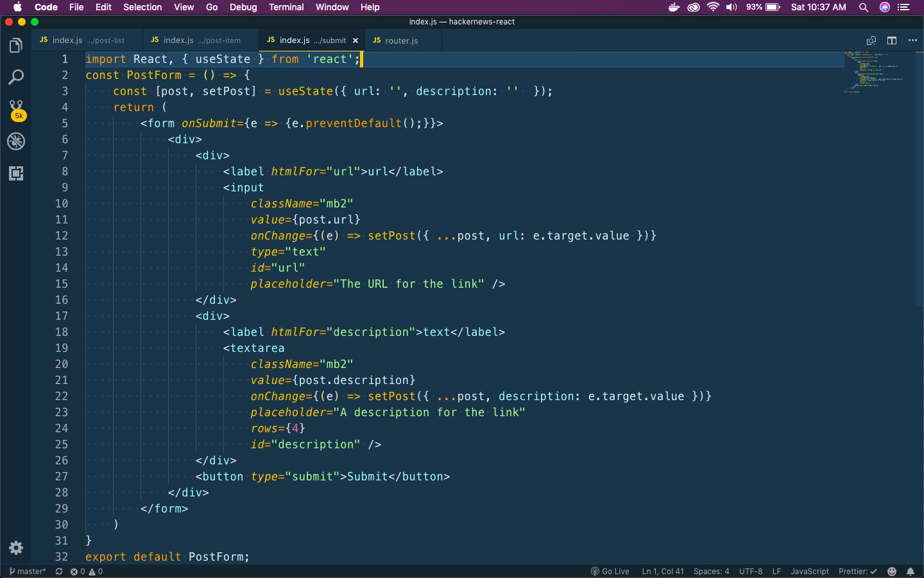
Task: Open the Edit menu
Action: (x=103, y=7)
